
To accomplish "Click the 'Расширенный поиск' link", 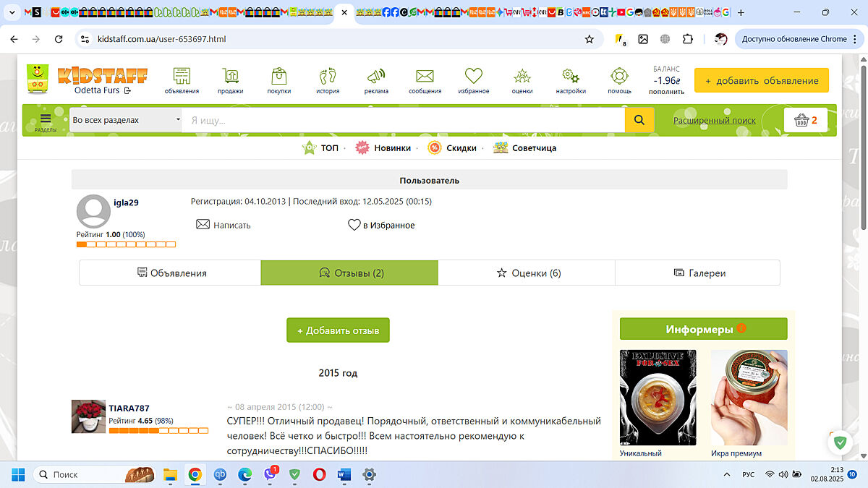I will (714, 121).
